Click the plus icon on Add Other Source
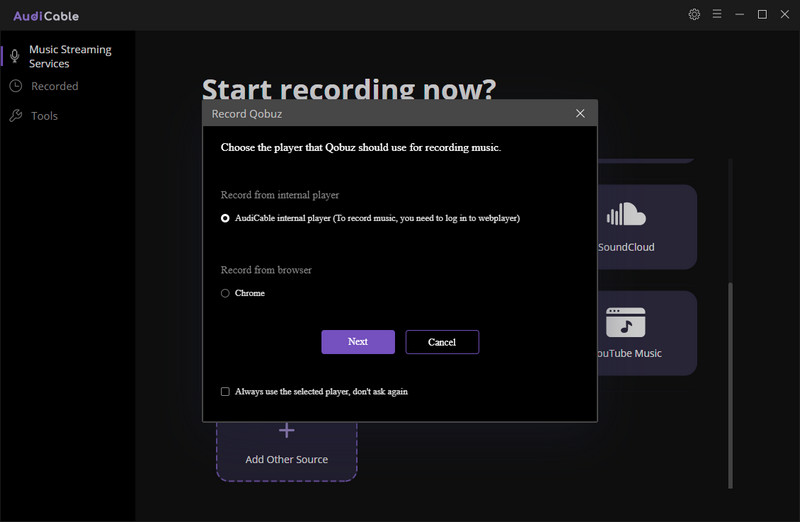800x522 pixels. [x=287, y=431]
